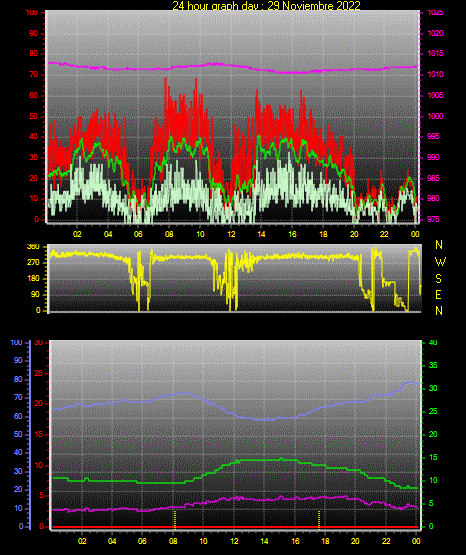466x555 pixels.
Task: Click the yellow sunrise marker near 08
Action: [x=175, y=519]
